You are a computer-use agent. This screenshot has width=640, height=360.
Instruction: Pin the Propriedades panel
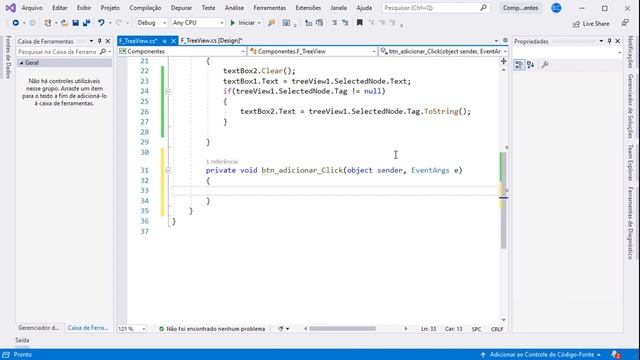609,41
